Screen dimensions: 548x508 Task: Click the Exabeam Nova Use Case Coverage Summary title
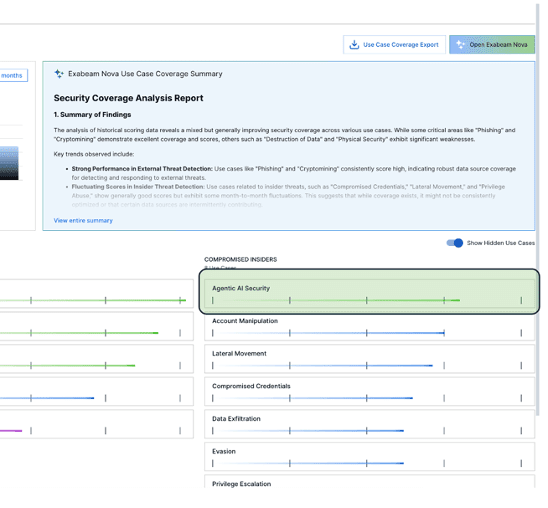tap(145, 74)
